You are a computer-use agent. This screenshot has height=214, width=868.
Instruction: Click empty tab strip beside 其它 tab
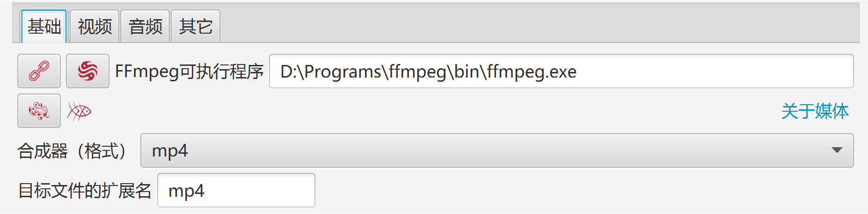pyautogui.click(x=538, y=26)
